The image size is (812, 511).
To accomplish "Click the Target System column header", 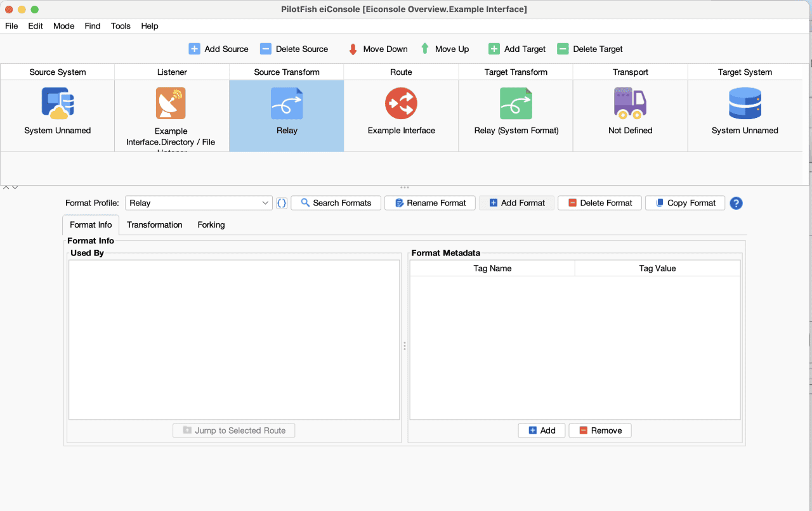I will pyautogui.click(x=745, y=72).
